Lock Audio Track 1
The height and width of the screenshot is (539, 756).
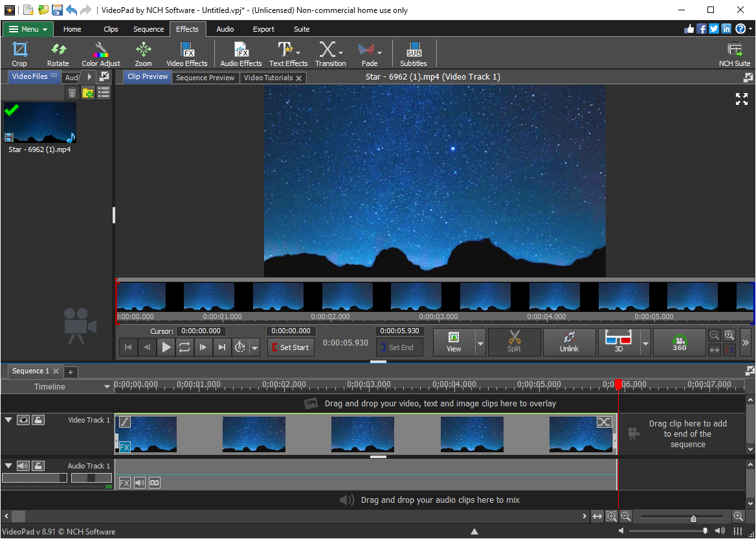pos(39,466)
